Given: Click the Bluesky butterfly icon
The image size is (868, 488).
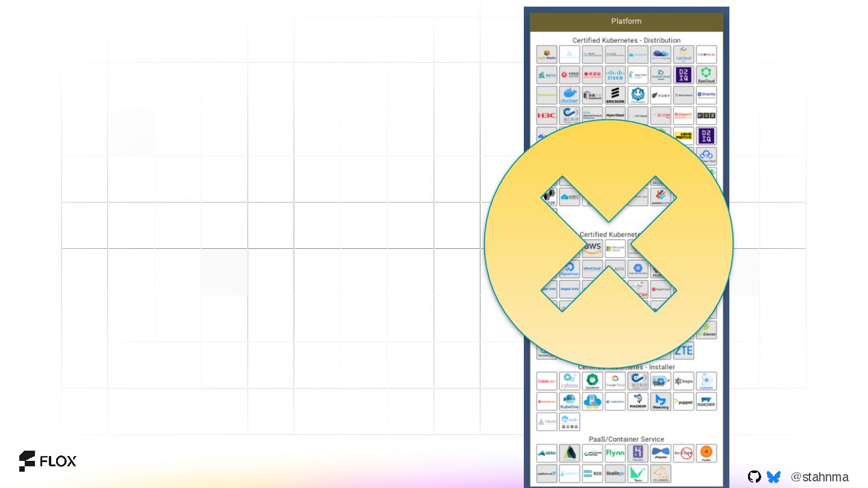Looking at the screenshot, I should [x=774, y=477].
